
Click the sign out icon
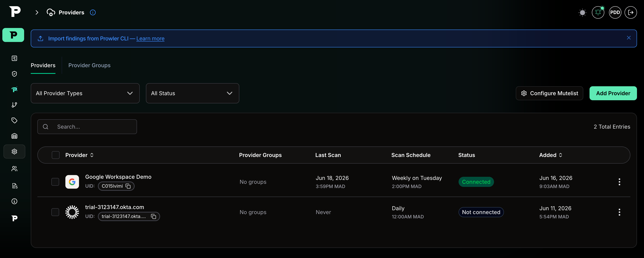(631, 12)
